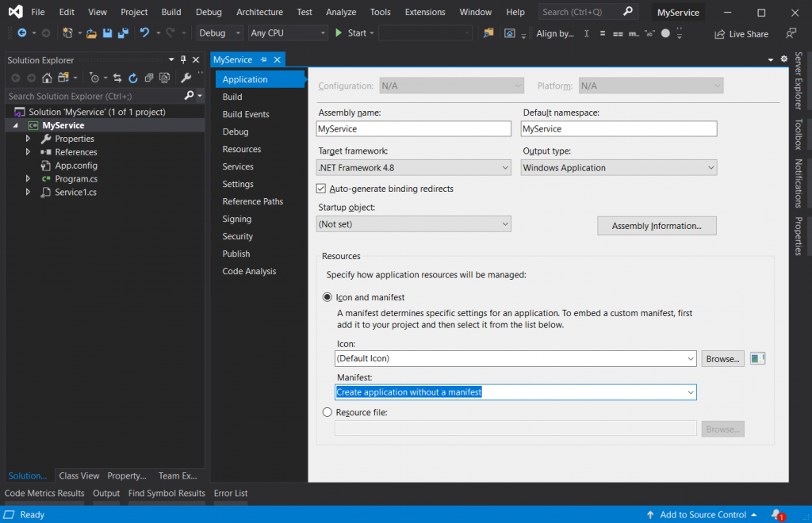
Task: Click the Open File folder icon
Action: coord(91,33)
